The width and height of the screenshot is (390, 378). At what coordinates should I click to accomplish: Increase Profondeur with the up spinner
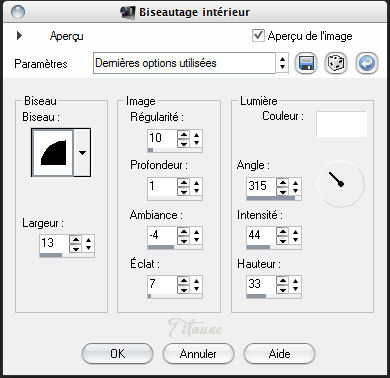point(183,182)
